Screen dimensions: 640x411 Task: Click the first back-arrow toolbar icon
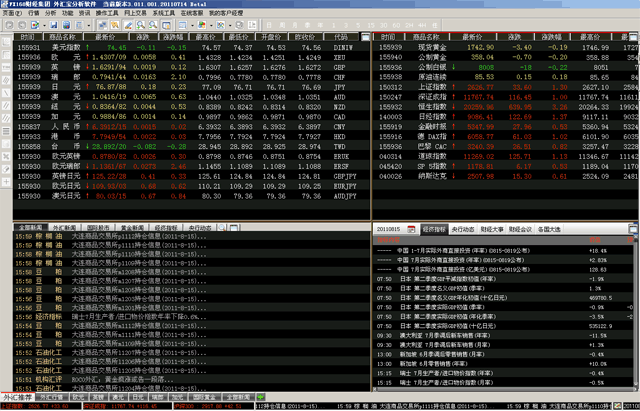[x=9, y=25]
